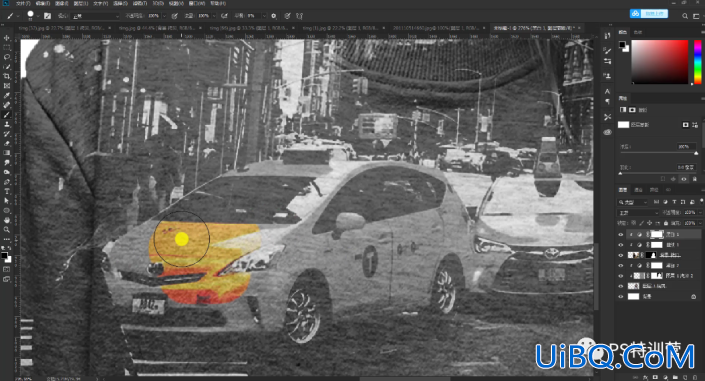Click the feather value input field

pos(686,167)
